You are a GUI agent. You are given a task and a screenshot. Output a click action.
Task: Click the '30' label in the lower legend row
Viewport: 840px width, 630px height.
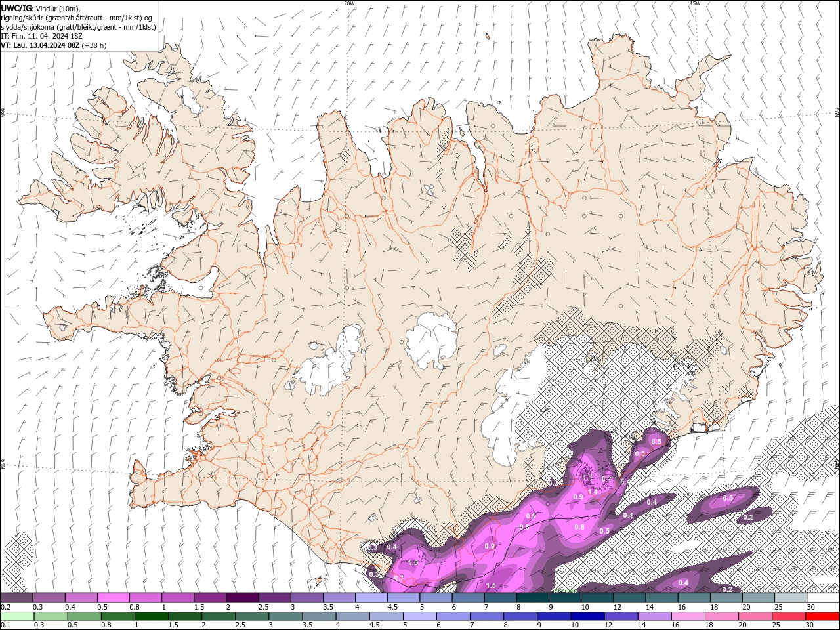click(808, 625)
